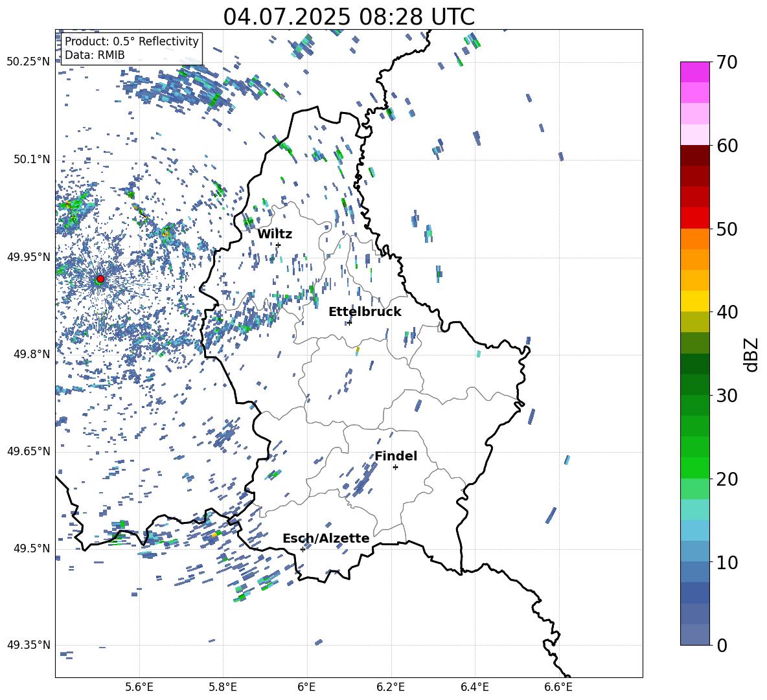767x700 pixels.
Task: Click the 49.8°N latitude tick label
Action: (32, 354)
